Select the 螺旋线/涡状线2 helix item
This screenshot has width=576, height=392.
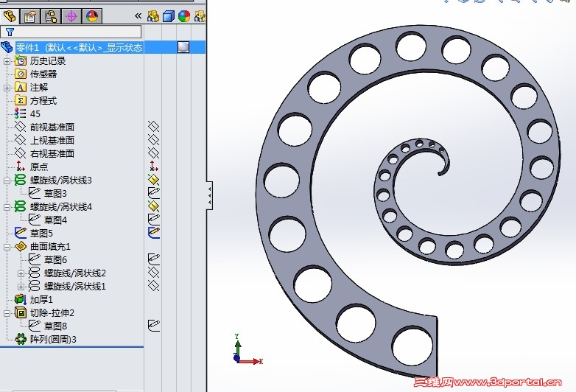coord(75,273)
